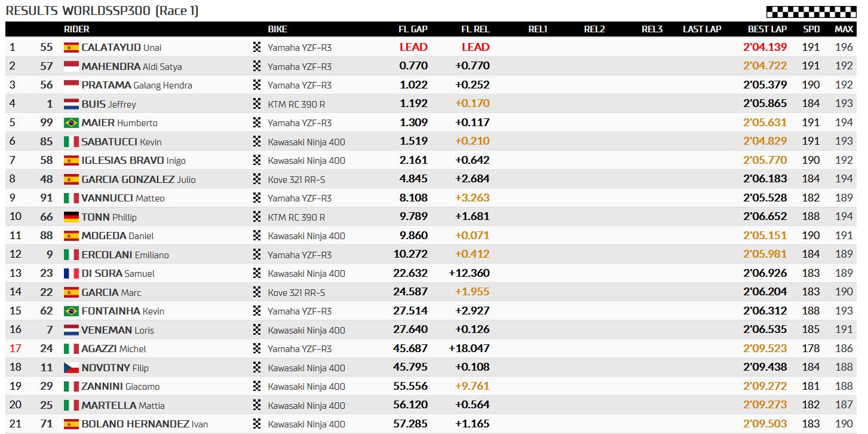This screenshot has width=868, height=434.
Task: Click the red best lap 2'04.139
Action: pos(765,47)
